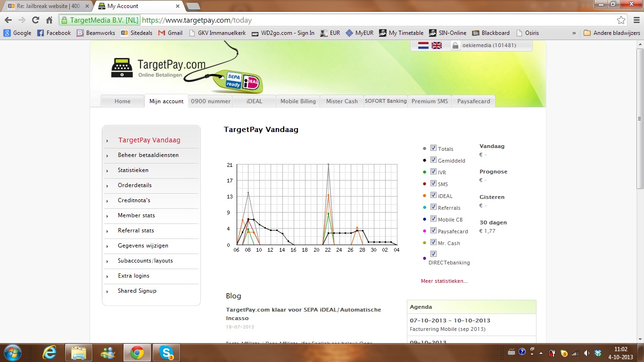Open the Premium SMS tab
The width and height of the screenshot is (644, 362).
429,101
